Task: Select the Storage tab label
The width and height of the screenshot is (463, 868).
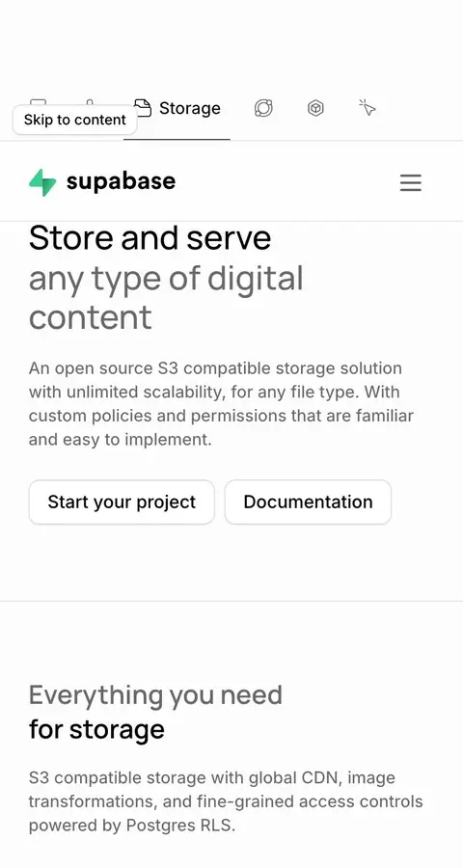Action: [189, 108]
